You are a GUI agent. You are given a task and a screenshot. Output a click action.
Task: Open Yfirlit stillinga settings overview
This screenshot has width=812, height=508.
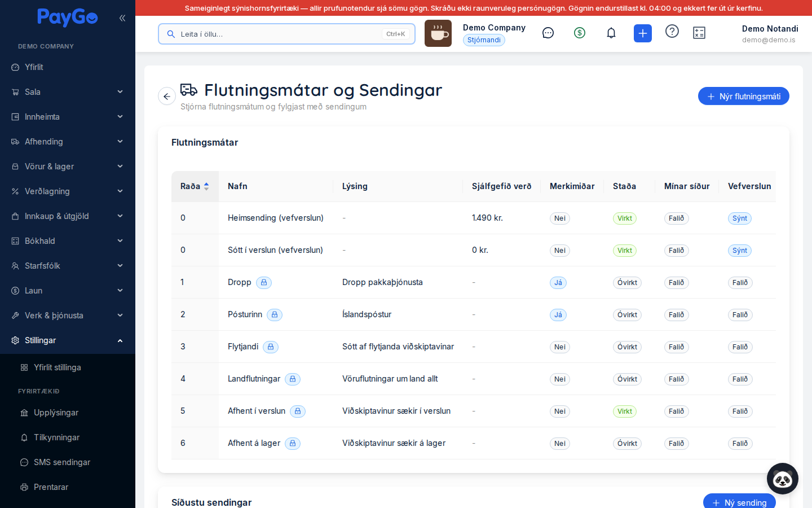[68, 367]
